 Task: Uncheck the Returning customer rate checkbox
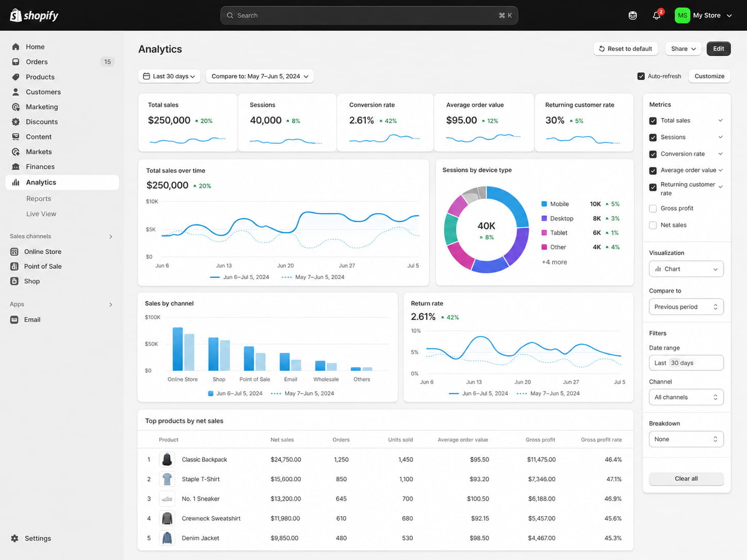653,187
